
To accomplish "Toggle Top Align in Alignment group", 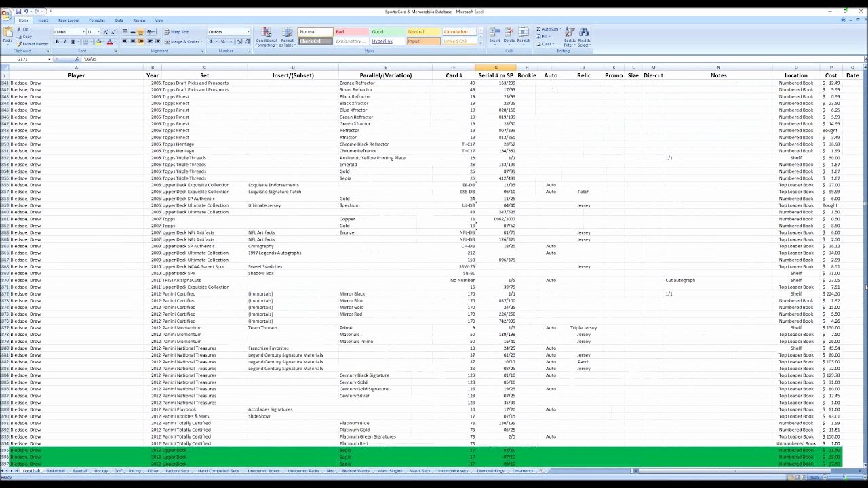I will tap(125, 32).
